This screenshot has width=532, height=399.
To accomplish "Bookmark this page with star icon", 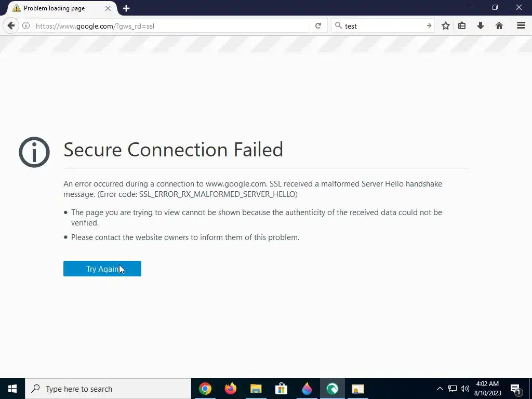I will pos(445,25).
